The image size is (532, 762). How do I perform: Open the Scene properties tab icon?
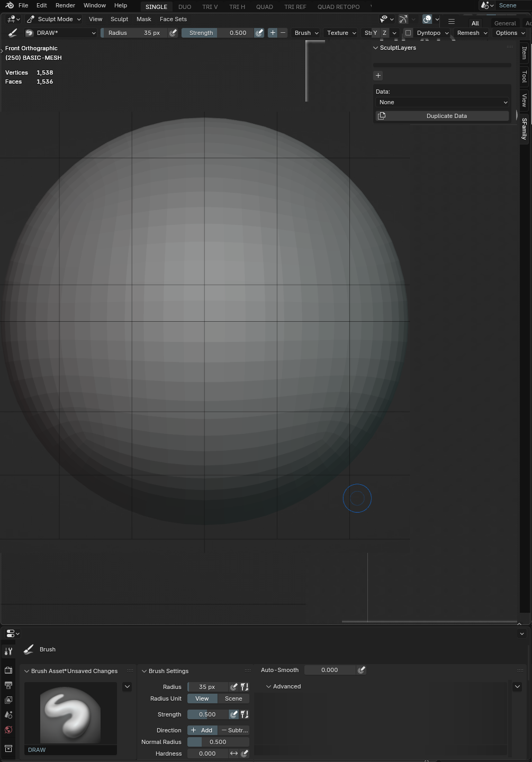tap(8, 714)
